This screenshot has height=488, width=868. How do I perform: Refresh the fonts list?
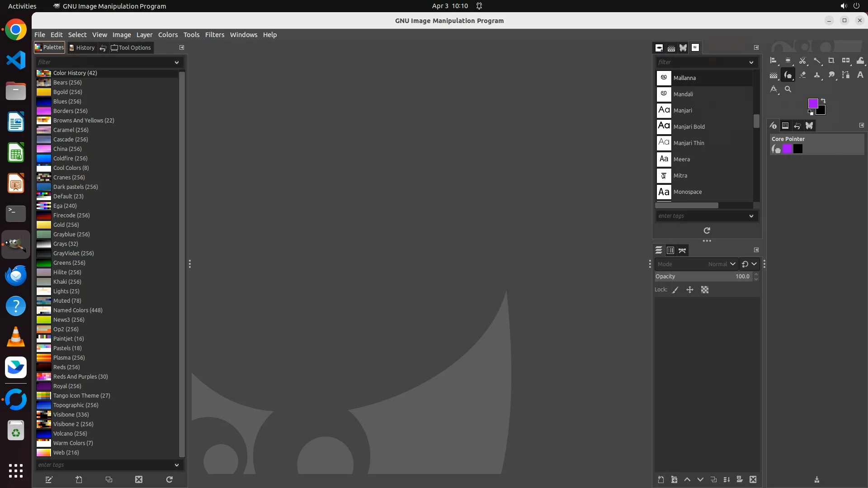707,230
